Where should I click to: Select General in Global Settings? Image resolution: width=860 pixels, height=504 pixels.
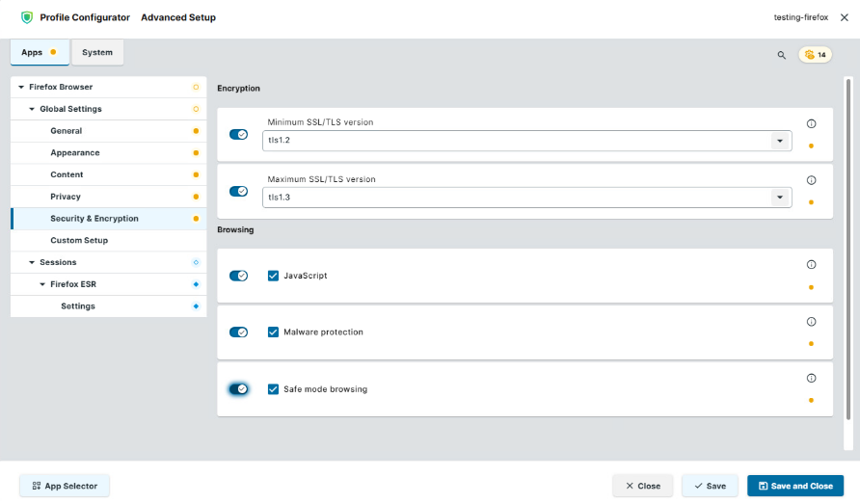pyautogui.click(x=109, y=131)
